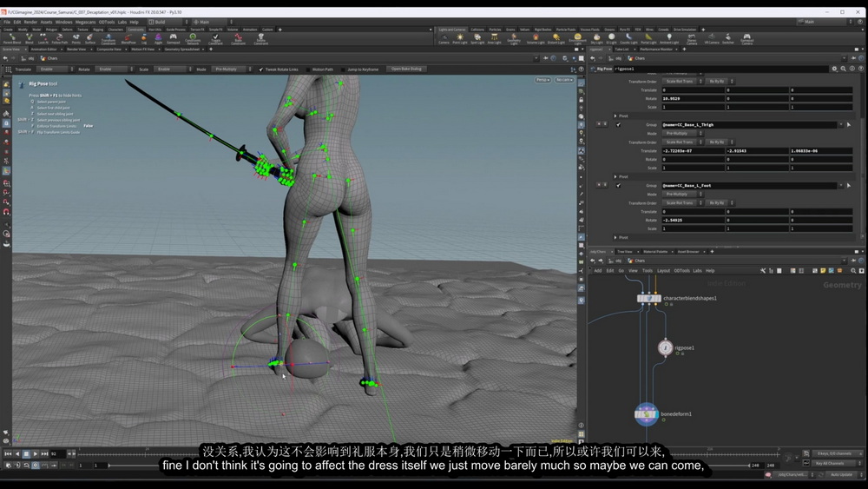This screenshot has height=489, width=868.
Task: Toggle enable checkbox for CC_Base_L_Thigh group
Action: (x=618, y=124)
